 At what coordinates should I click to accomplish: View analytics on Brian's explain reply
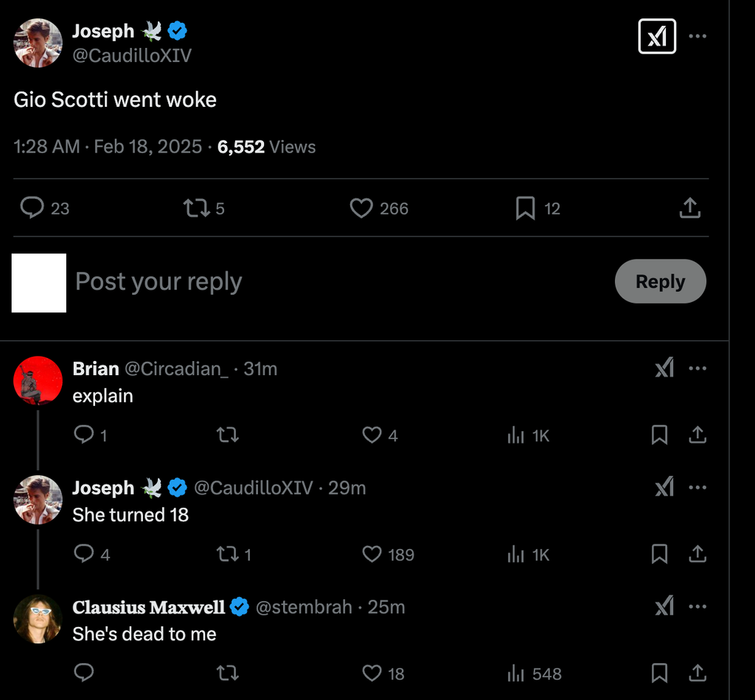pyautogui.click(x=516, y=435)
